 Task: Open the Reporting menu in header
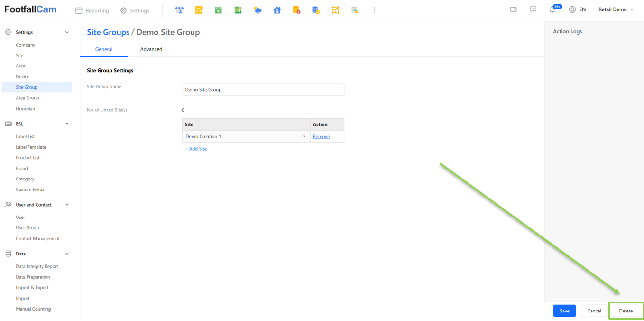point(92,10)
